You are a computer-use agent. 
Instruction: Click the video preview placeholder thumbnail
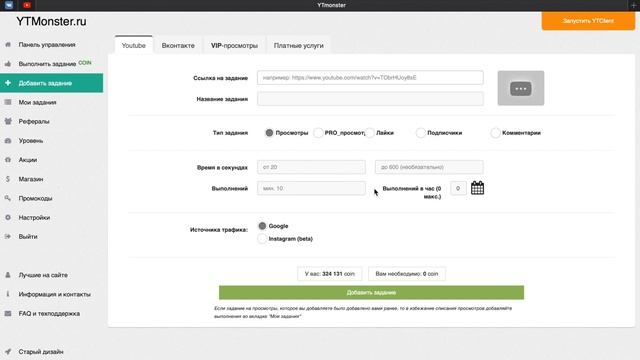520,88
